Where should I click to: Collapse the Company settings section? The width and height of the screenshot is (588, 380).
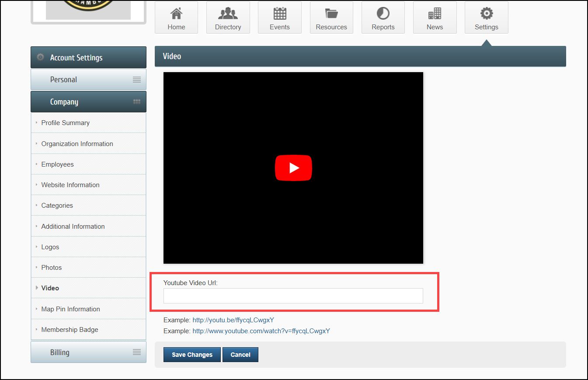88,102
